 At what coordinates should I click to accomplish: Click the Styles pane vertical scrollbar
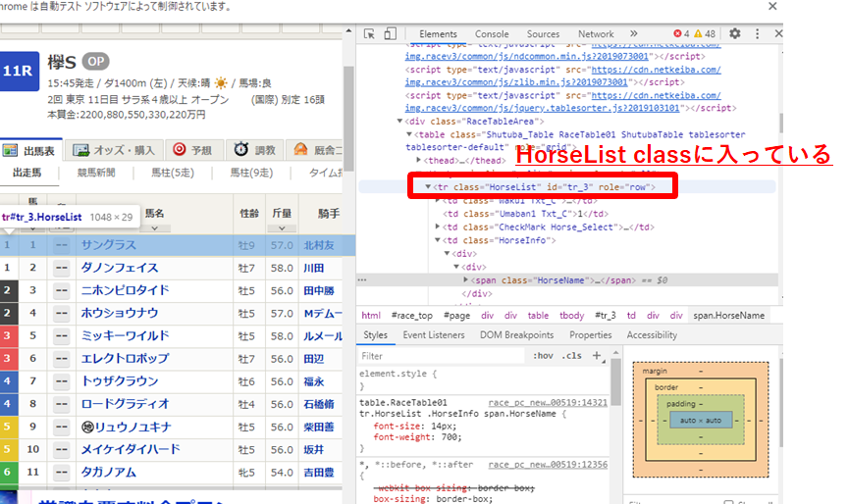point(615,381)
